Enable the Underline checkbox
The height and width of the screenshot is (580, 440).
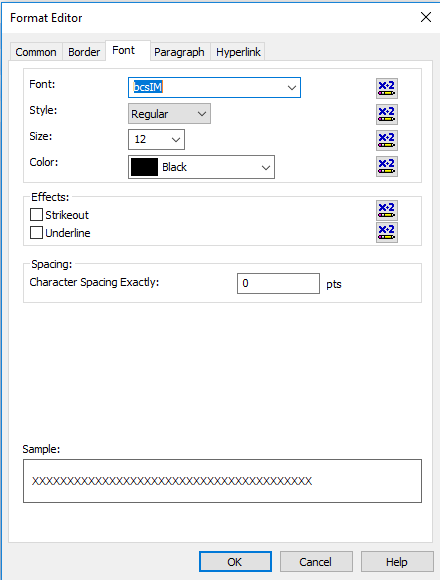(36, 233)
